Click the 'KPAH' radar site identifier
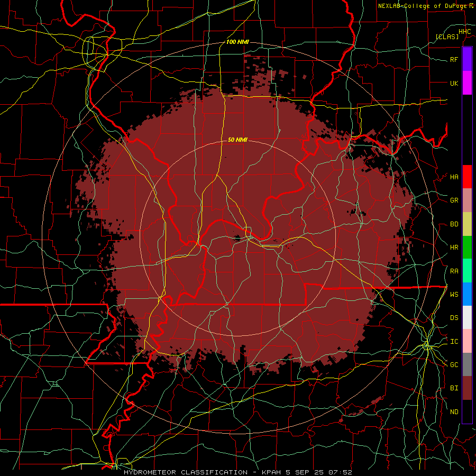 point(271,472)
